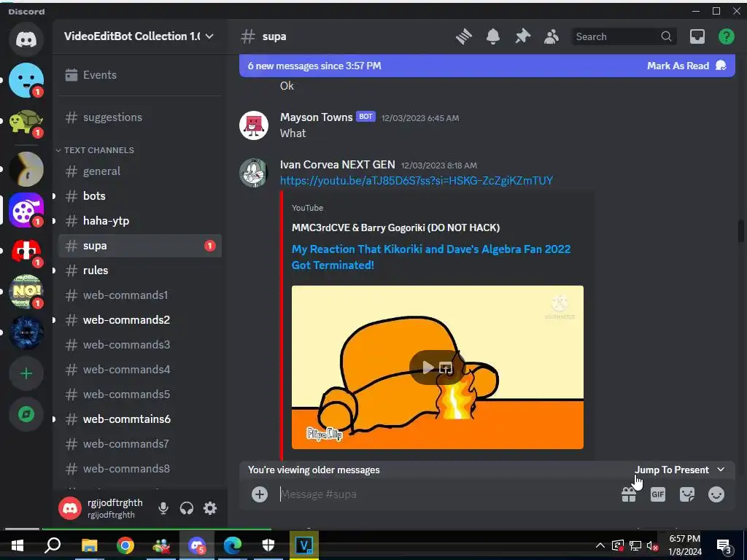Open web-commands1 channel
This screenshot has width=747, height=560.
(x=140, y=295)
